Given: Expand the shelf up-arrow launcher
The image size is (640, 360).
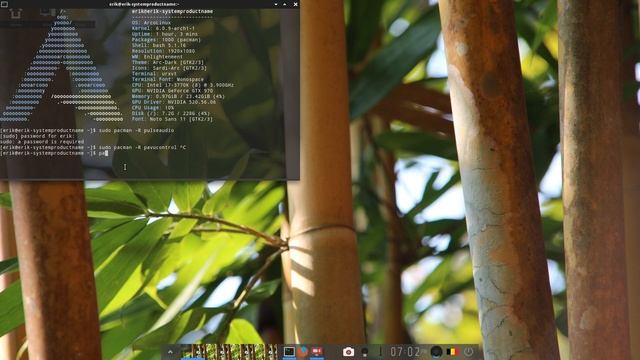Looking at the screenshot, I should coord(170,351).
